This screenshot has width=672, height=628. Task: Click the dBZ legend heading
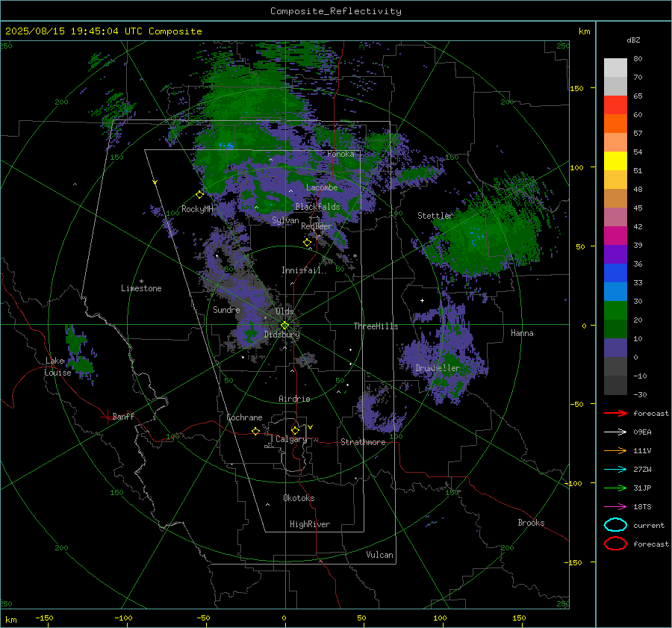pyautogui.click(x=633, y=40)
